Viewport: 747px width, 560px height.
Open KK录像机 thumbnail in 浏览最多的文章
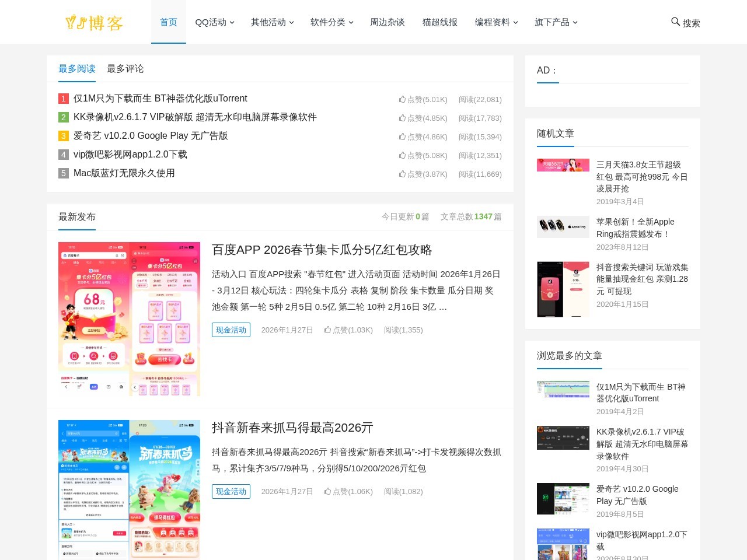[563, 437]
